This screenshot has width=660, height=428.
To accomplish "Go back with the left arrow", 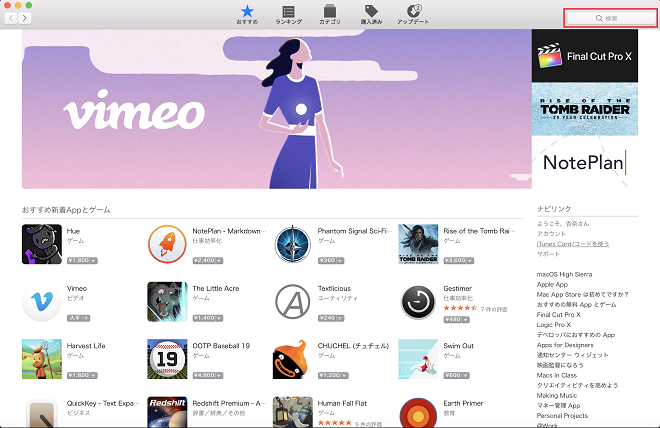I will click(x=11, y=18).
